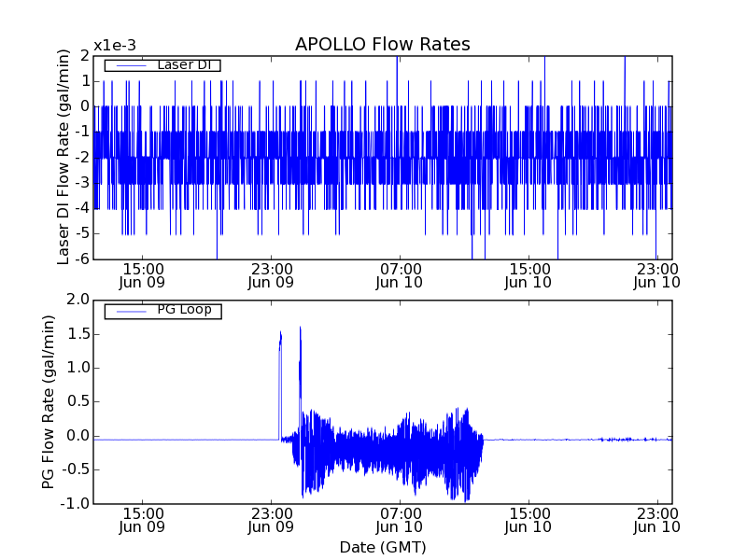This screenshot has height=560, width=747.
Task: Click the 7:00 Jun 10 tick on bottom plot
Action: (401, 519)
